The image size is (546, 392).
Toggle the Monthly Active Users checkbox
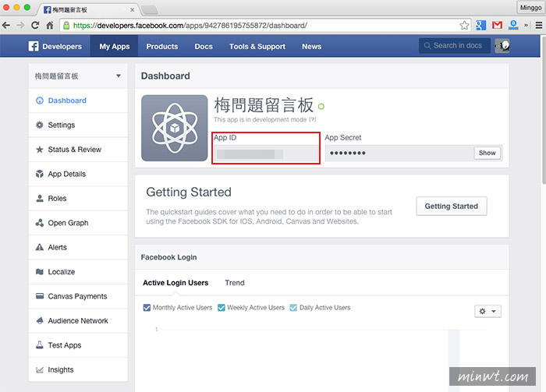point(147,308)
